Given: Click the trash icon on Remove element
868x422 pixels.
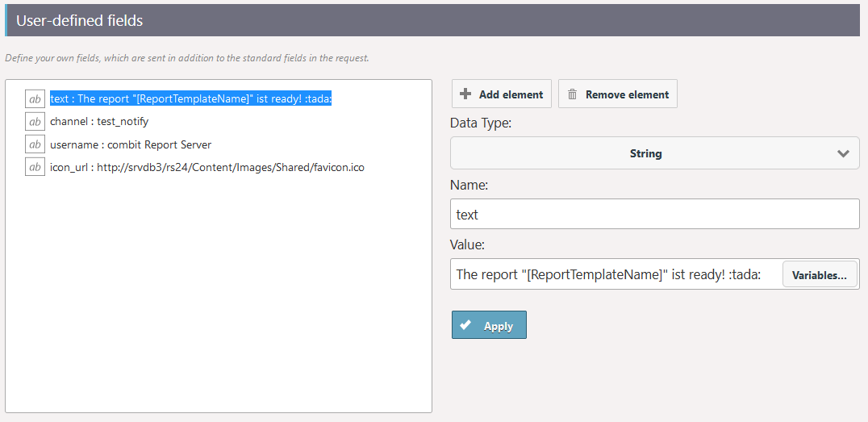Looking at the screenshot, I should [x=573, y=94].
